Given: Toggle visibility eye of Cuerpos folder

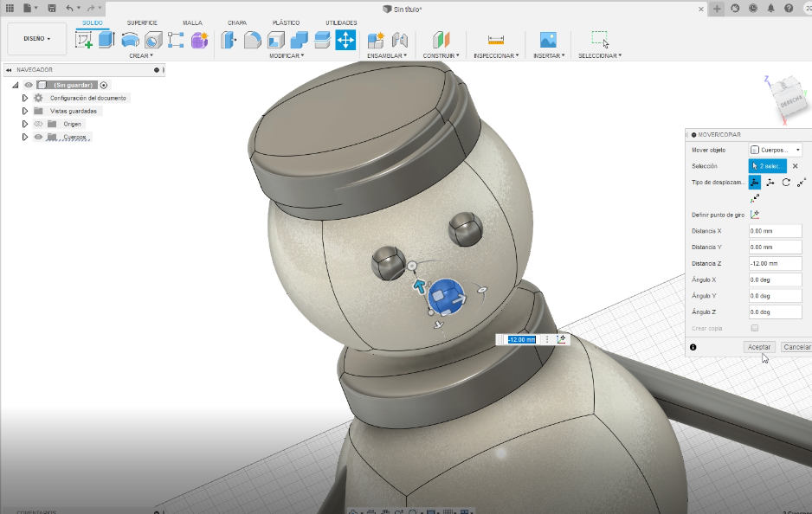Looking at the screenshot, I should (x=38, y=137).
